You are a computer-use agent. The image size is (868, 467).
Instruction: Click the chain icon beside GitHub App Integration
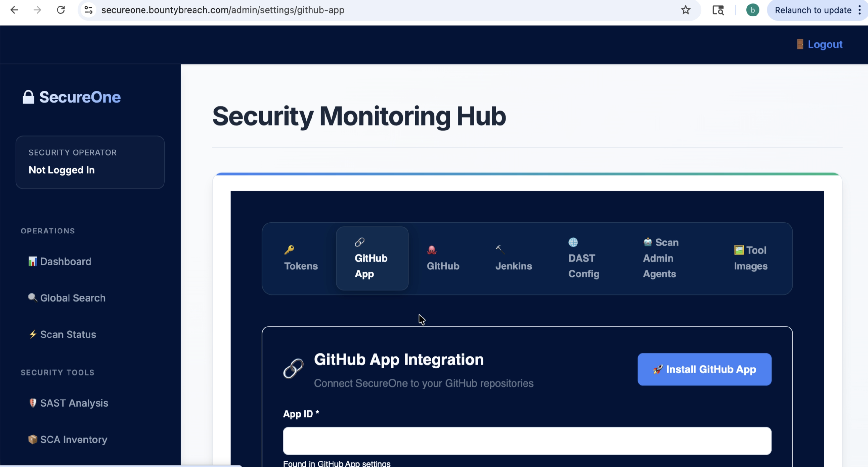click(293, 369)
